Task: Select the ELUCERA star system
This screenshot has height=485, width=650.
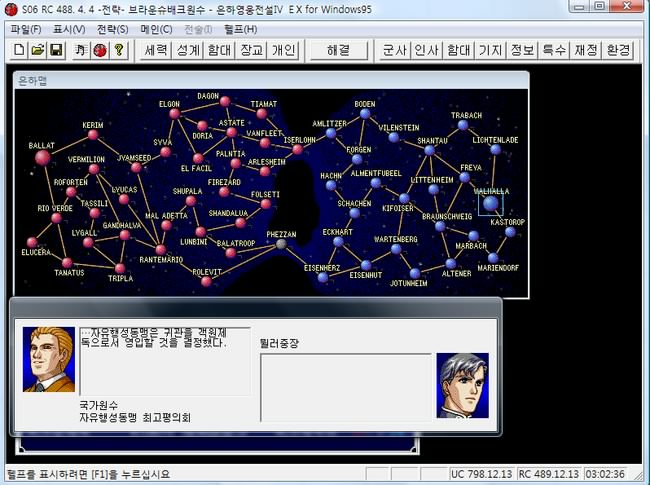Action: click(x=32, y=242)
